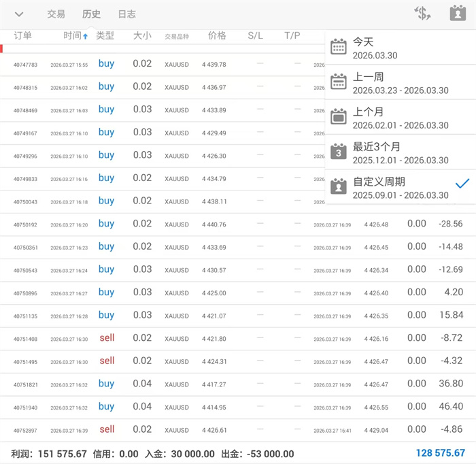Viewport: 476px width, 464px height.
Task: Open the currency symbol filter icon
Action: pos(422,14)
